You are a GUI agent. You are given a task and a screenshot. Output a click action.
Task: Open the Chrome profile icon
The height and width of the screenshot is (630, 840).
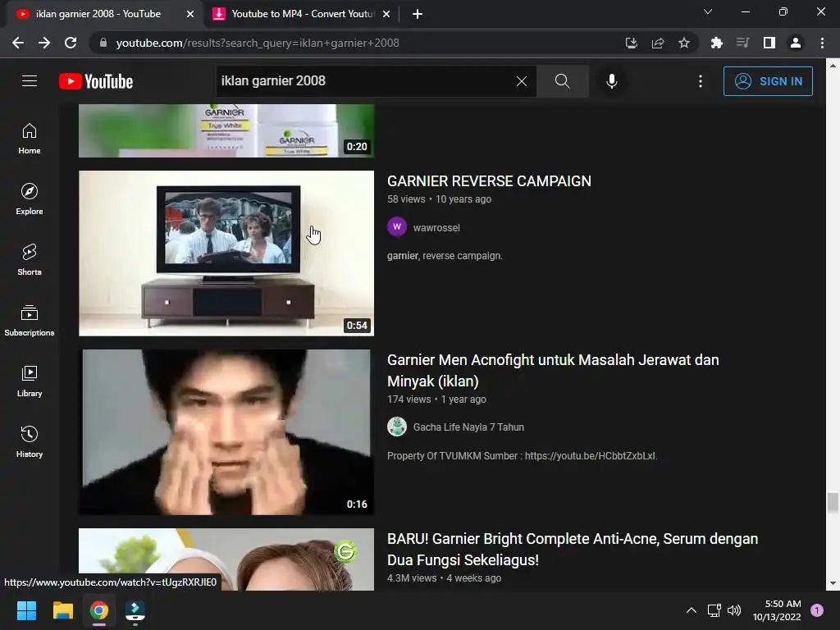tap(796, 43)
